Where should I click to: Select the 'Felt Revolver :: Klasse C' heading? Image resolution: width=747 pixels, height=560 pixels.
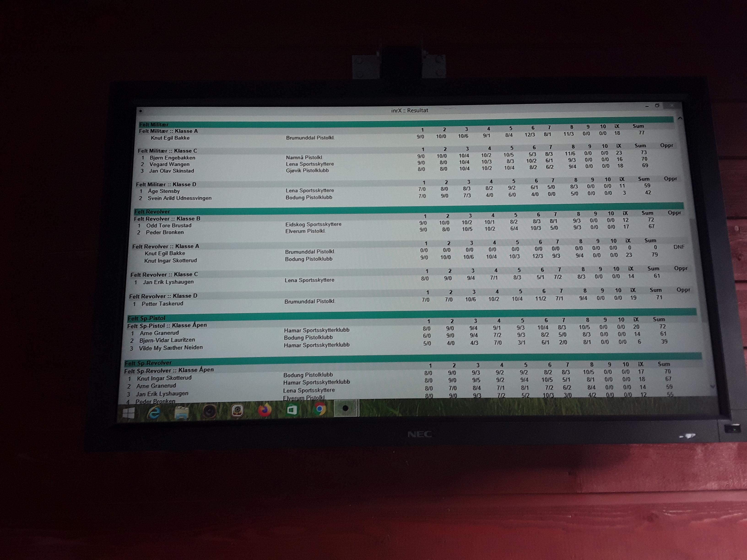[x=164, y=275]
